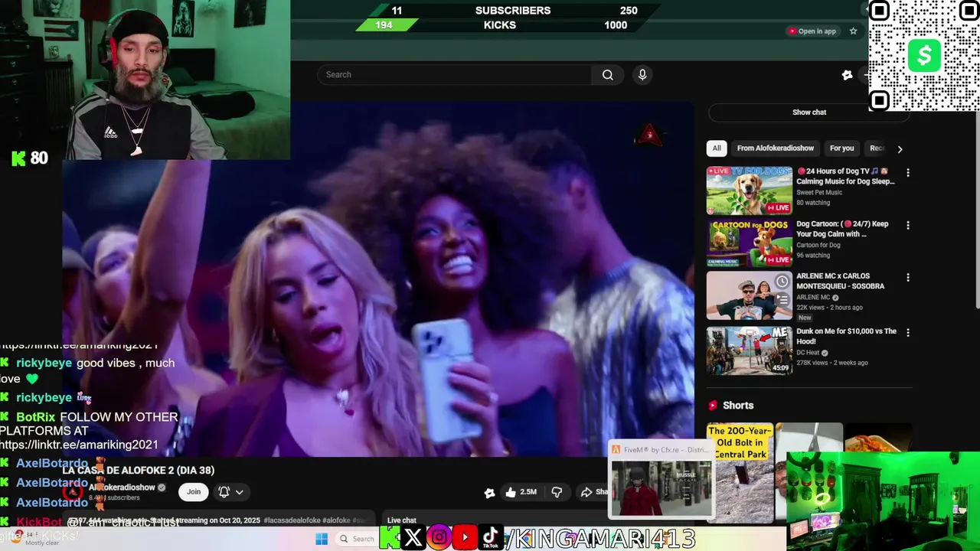Dislike the video with thumbs-down icon
This screenshot has width=980, height=551.
point(557,492)
